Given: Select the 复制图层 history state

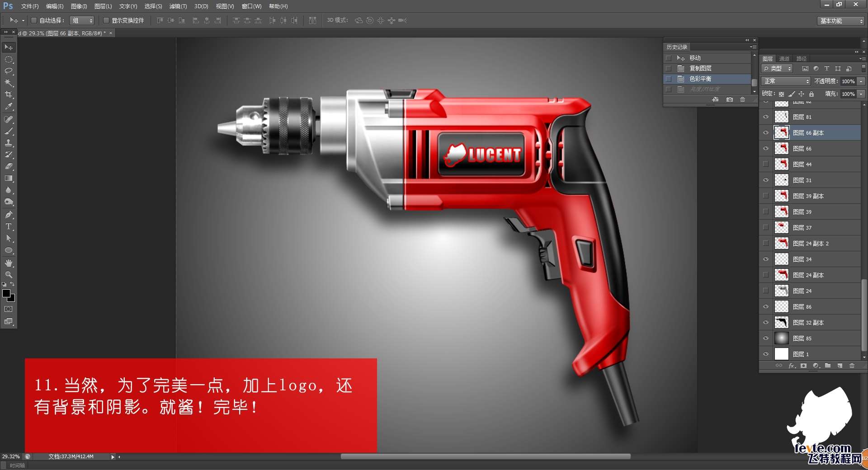Looking at the screenshot, I should (700, 68).
